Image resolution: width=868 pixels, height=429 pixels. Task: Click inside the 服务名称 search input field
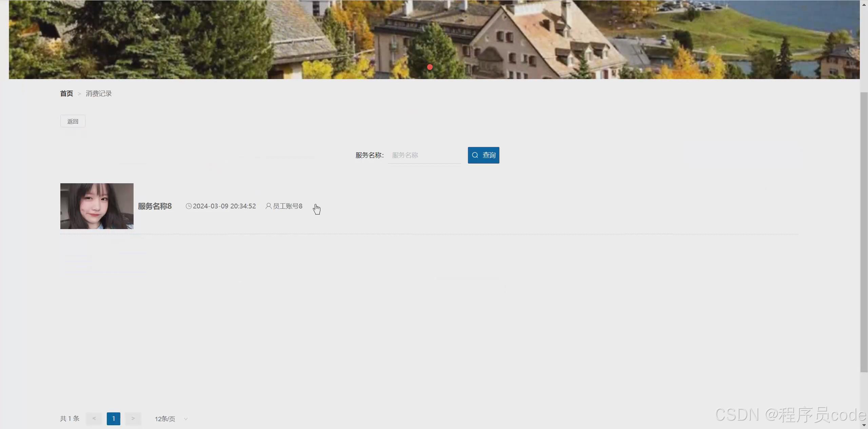(x=424, y=155)
